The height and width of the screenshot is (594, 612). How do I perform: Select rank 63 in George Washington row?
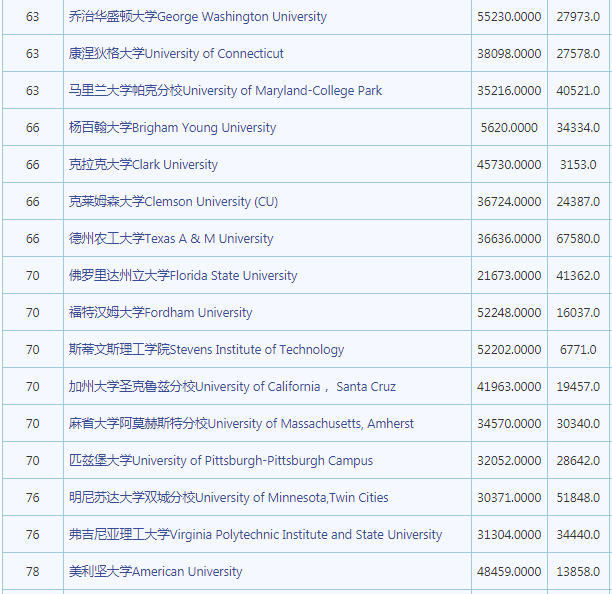click(33, 17)
